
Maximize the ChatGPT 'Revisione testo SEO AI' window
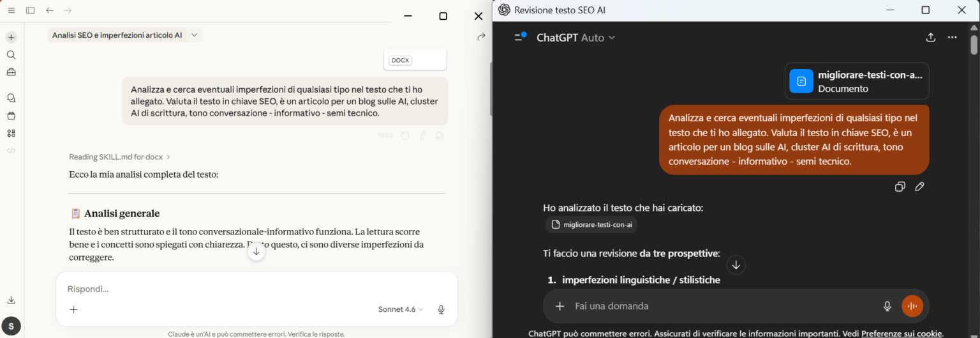click(926, 10)
